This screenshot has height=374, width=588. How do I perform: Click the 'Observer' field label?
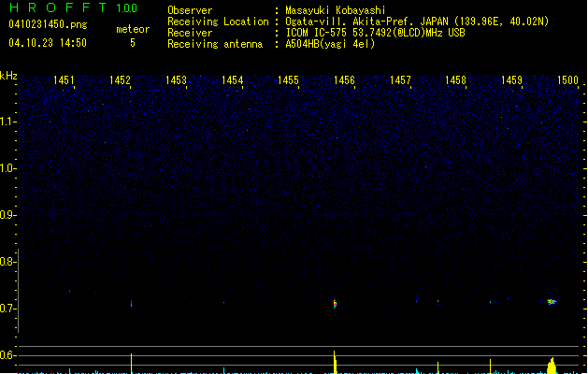click(190, 10)
